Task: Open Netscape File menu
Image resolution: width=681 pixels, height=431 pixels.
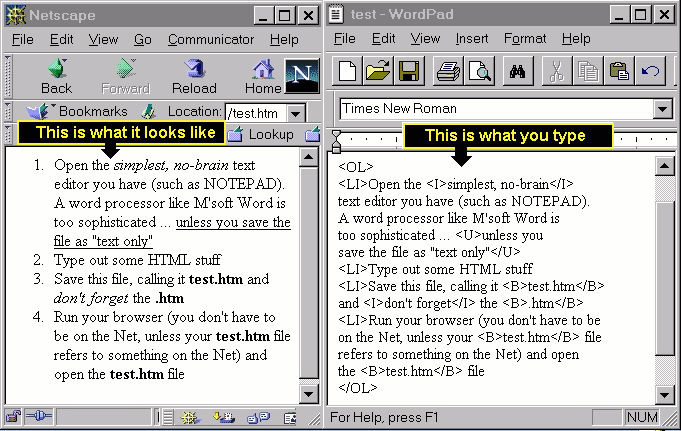Action: point(23,40)
